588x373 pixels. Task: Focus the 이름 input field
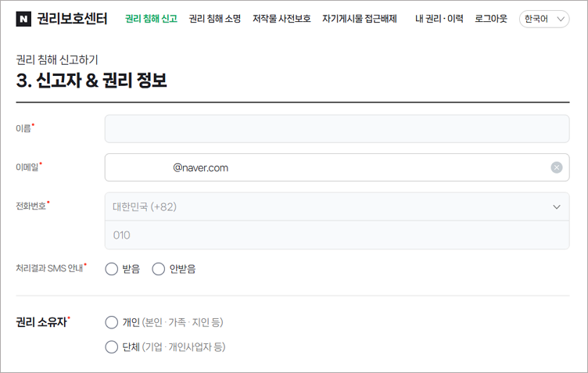tap(336, 129)
